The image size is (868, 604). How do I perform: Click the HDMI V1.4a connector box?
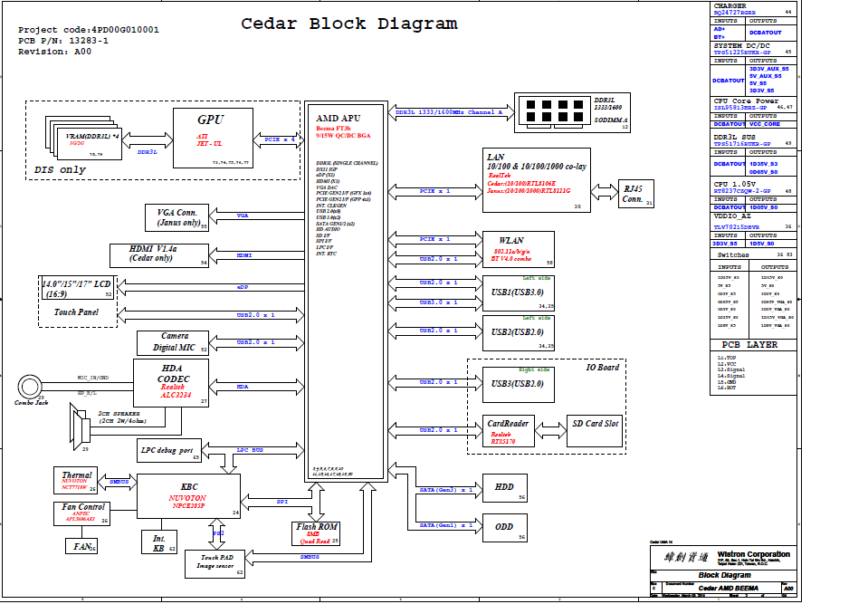point(158,254)
